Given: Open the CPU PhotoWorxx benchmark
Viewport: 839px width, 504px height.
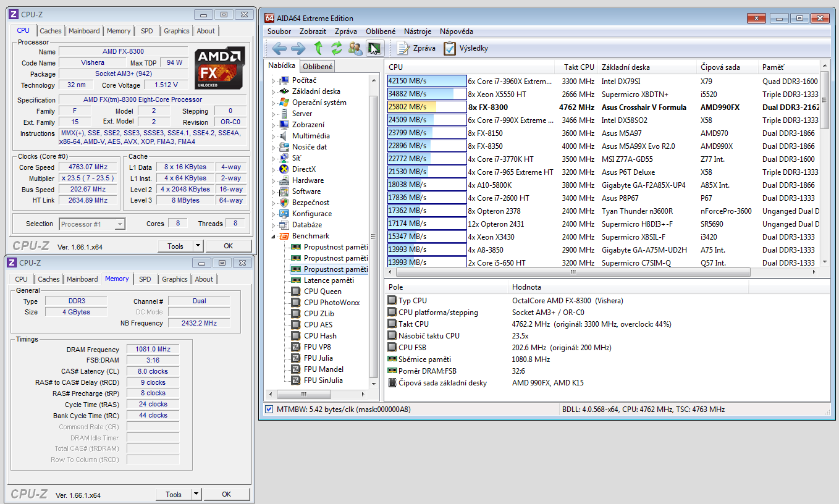Looking at the screenshot, I should [x=332, y=303].
